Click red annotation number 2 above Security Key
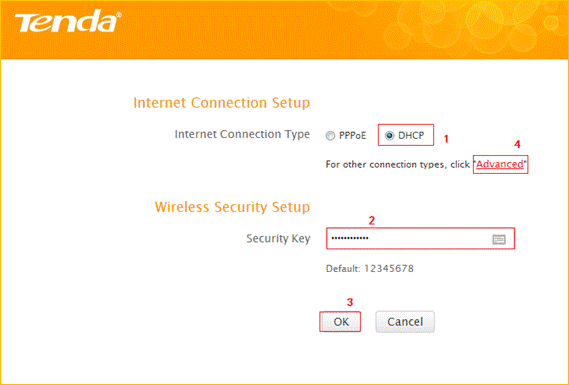This screenshot has width=569, height=385. click(372, 220)
